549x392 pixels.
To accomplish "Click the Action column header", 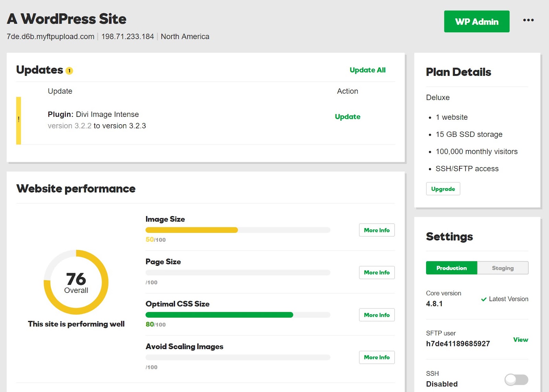I will [348, 91].
